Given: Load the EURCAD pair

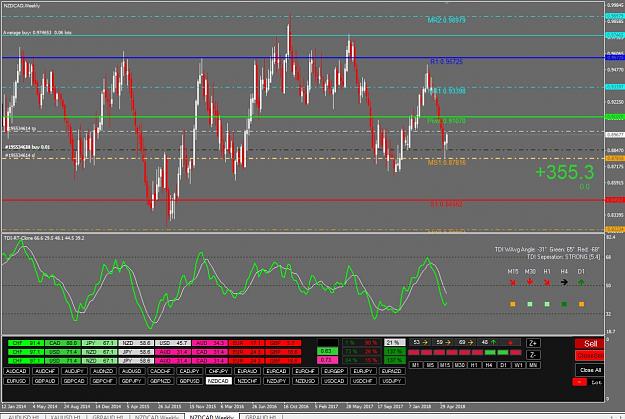Looking at the screenshot, I should coord(276,371).
